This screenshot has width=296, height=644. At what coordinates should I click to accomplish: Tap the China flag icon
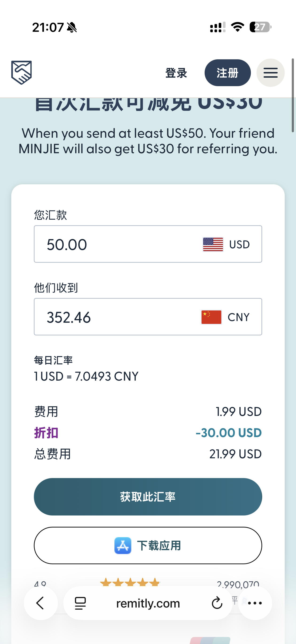point(211,317)
